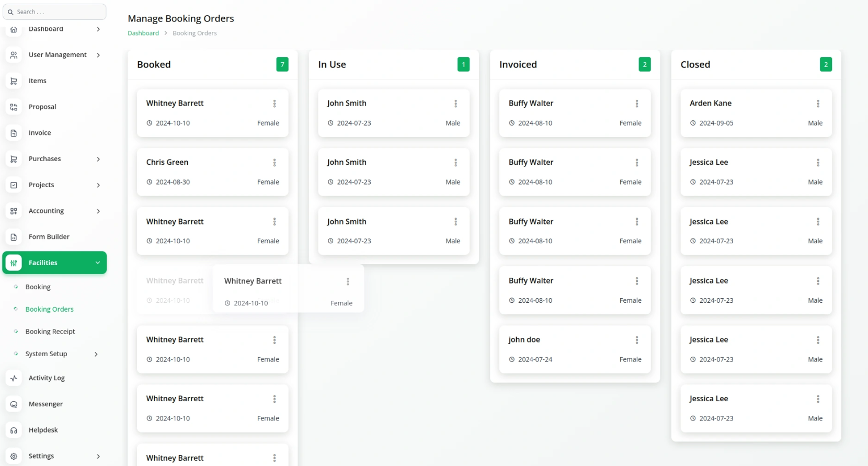The image size is (868, 466).
Task: Click the In Use column count badge
Action: [463, 64]
